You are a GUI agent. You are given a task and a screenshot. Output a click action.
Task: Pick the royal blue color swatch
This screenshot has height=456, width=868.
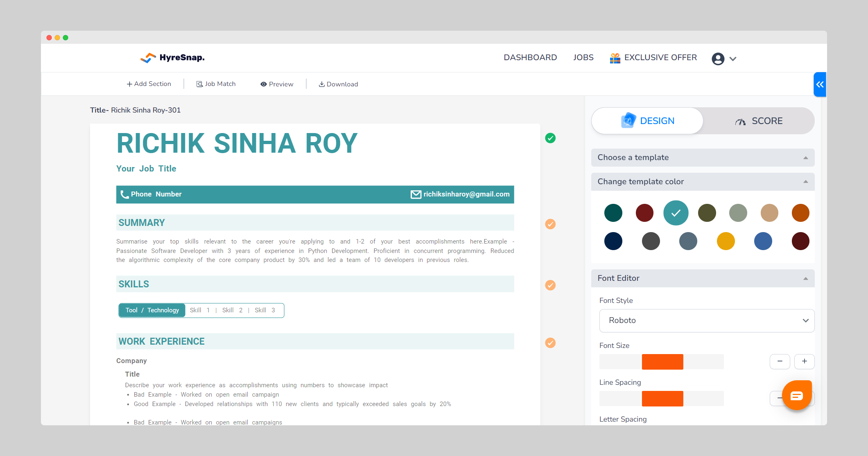(763, 241)
